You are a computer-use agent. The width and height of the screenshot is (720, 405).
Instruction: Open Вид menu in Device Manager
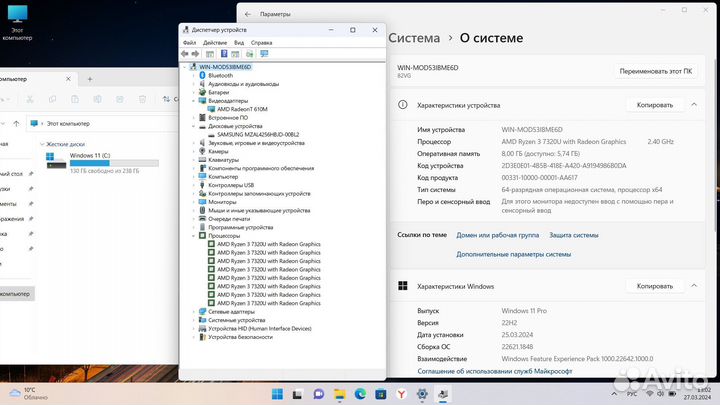tap(239, 43)
